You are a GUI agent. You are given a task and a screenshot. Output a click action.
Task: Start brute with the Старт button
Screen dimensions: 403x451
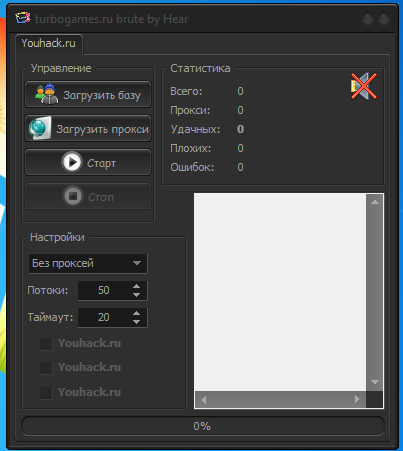click(88, 163)
